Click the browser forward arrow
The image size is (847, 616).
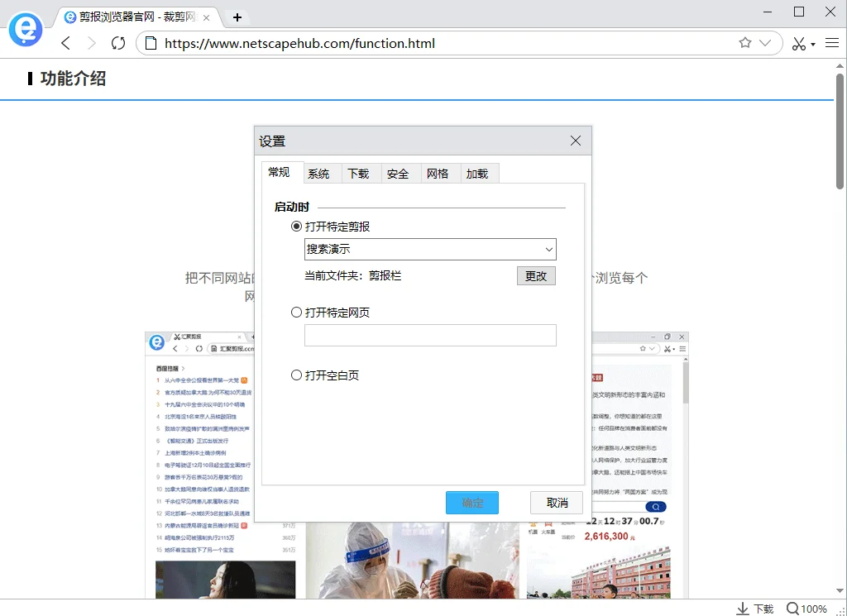[x=91, y=43]
